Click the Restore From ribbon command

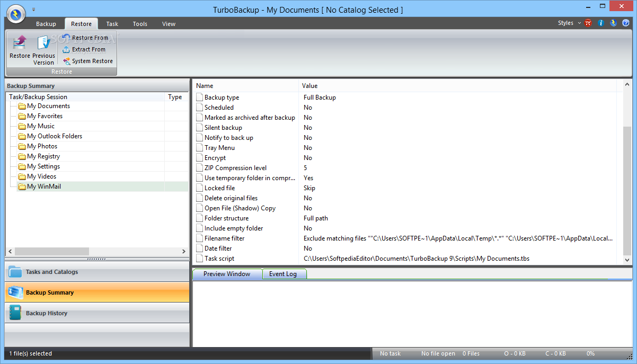click(x=85, y=38)
